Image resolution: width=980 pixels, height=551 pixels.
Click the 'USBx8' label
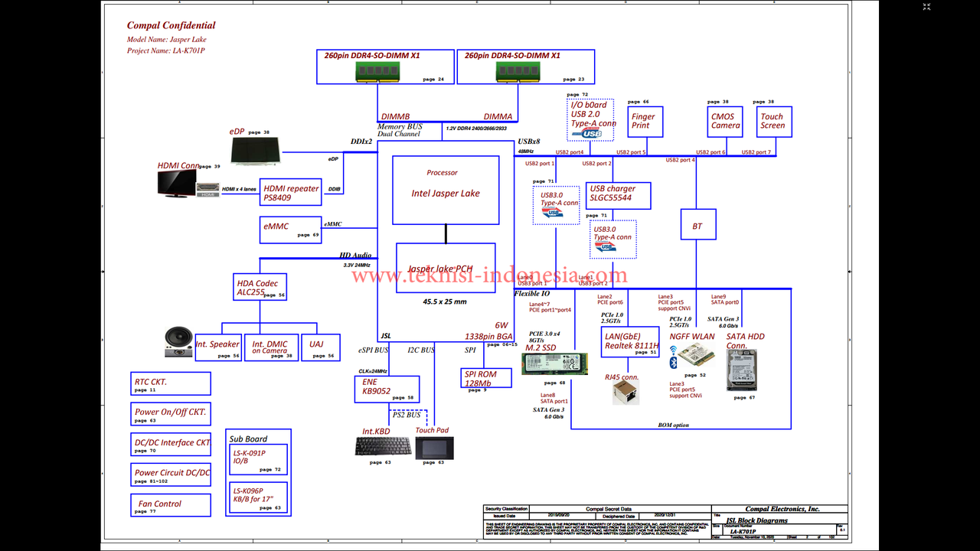pyautogui.click(x=529, y=142)
